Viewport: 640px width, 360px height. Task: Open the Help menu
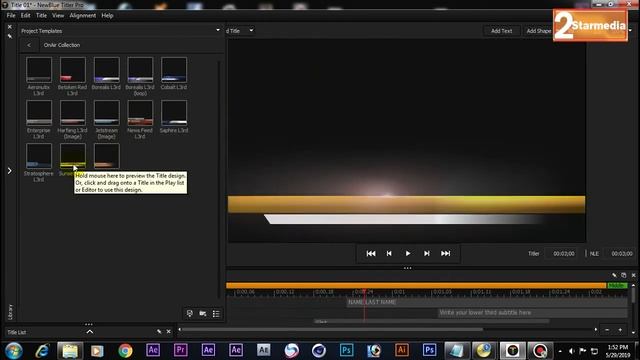[x=107, y=16]
